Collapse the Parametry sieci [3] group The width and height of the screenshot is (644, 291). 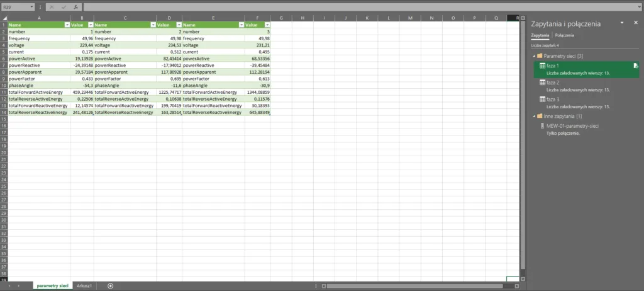(534, 56)
